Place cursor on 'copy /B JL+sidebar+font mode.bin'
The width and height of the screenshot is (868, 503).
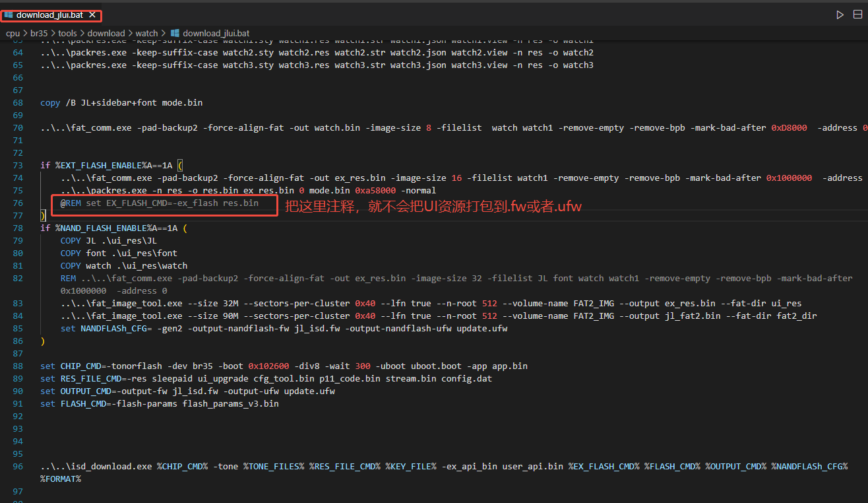pyautogui.click(x=121, y=103)
